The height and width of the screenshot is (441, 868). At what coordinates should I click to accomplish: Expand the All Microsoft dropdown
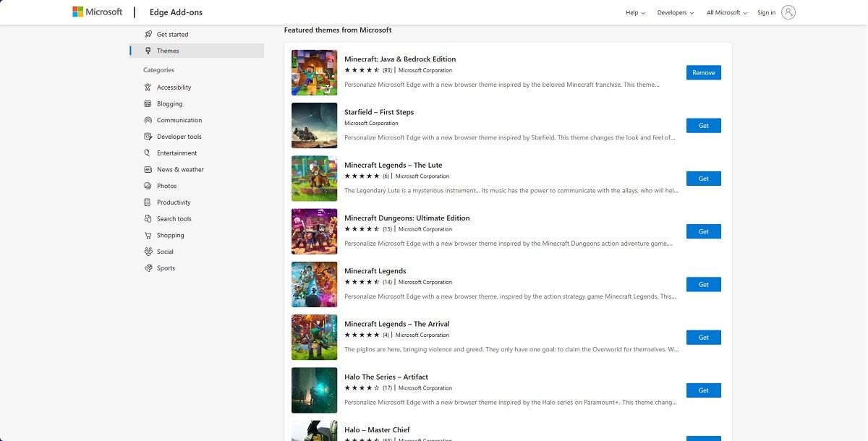(x=726, y=12)
